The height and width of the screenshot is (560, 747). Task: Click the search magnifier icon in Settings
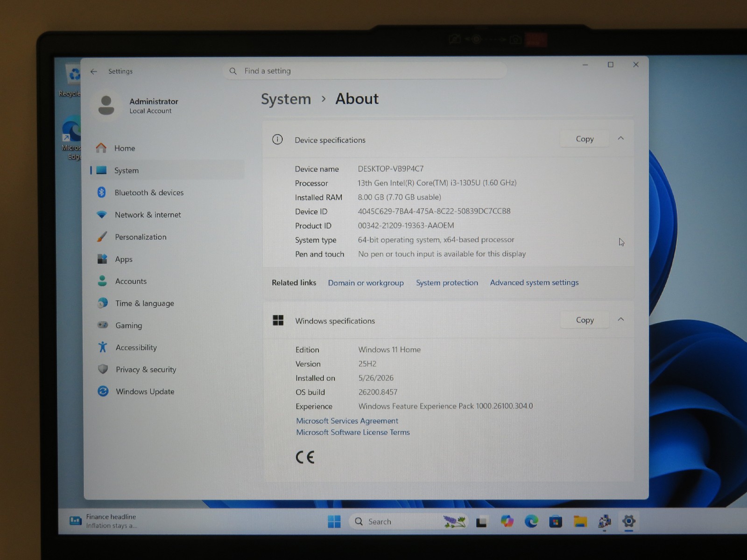point(233,71)
